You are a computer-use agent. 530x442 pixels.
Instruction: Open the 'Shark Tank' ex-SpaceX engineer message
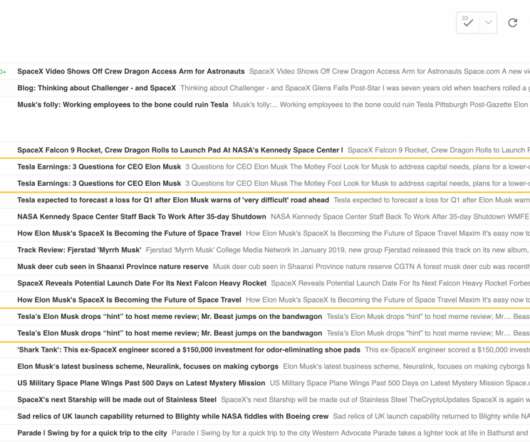tap(265, 349)
